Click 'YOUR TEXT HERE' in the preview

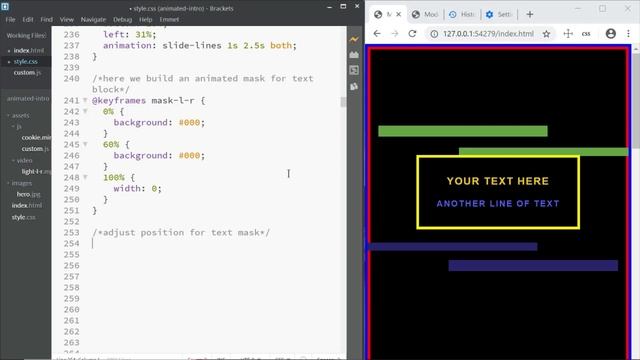point(498,181)
